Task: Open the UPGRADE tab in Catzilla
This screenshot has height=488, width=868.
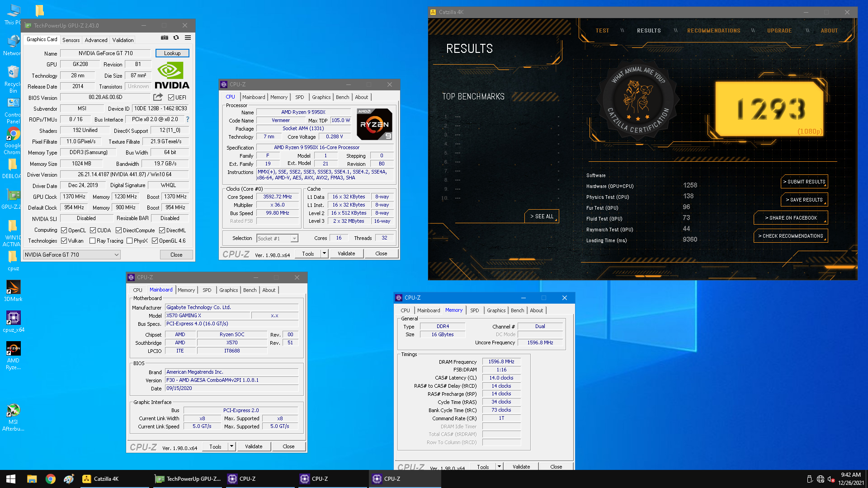Action: (x=779, y=31)
